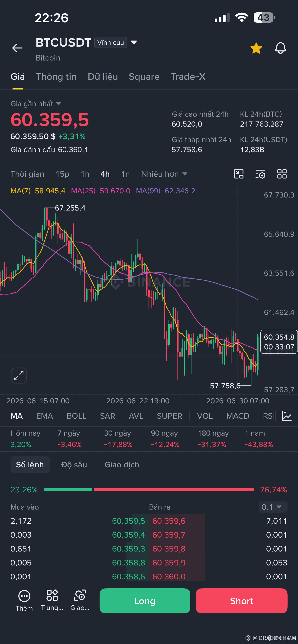Expand the contract type dropdown arrow
This screenshot has width=298, height=644.
[134, 42]
